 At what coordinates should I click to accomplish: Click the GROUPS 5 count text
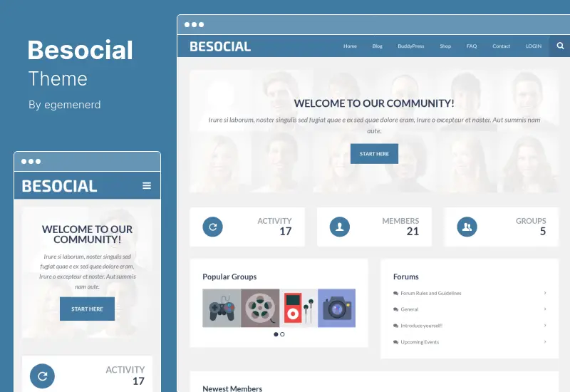[531, 226]
